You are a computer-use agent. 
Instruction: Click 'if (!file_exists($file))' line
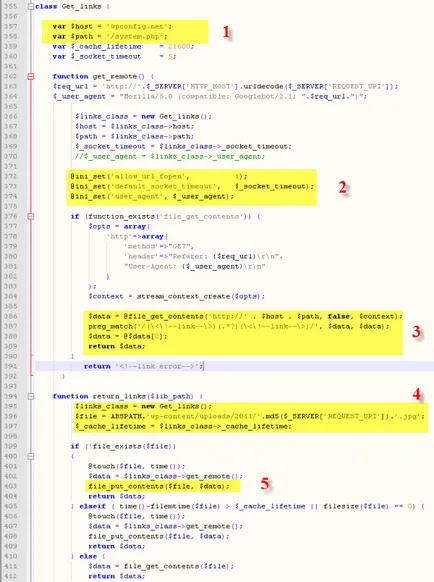[x=123, y=446]
